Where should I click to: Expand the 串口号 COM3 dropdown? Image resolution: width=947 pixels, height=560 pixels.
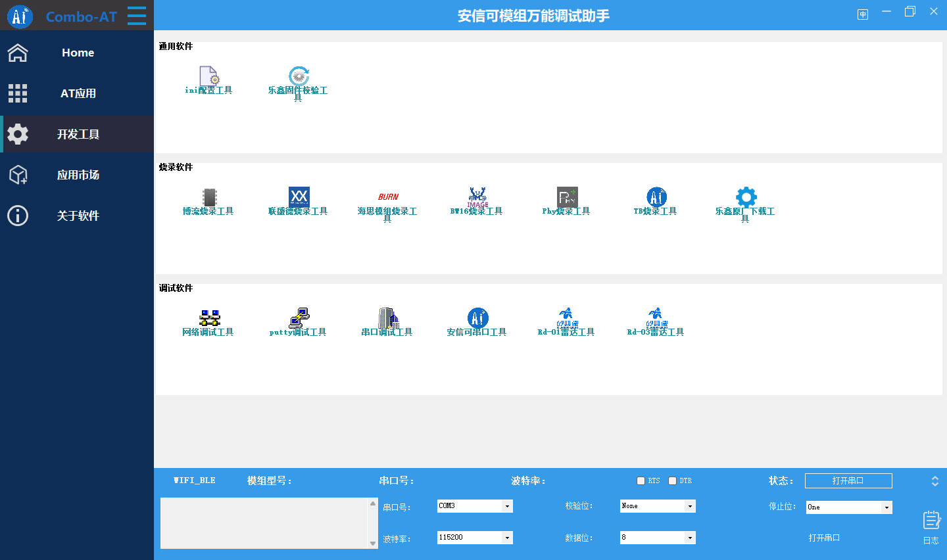(507, 506)
